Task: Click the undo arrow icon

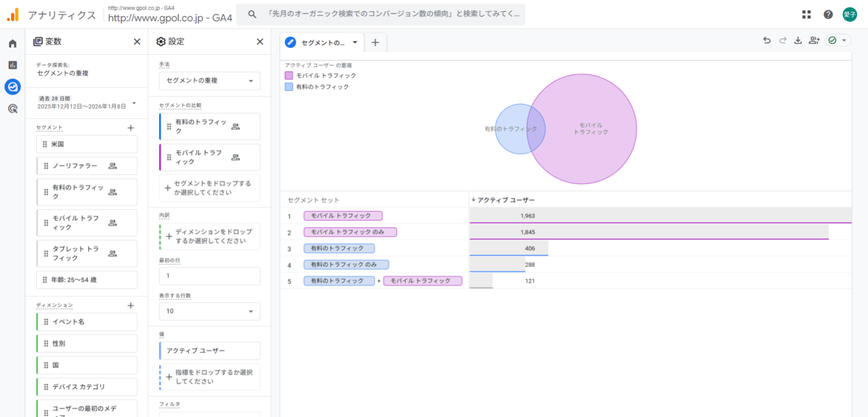Action: 767,41
